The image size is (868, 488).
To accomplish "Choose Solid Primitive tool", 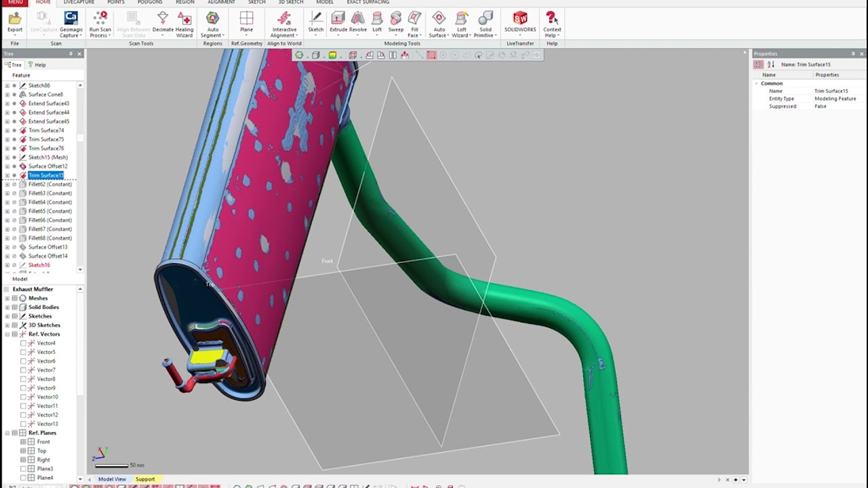I will [486, 24].
